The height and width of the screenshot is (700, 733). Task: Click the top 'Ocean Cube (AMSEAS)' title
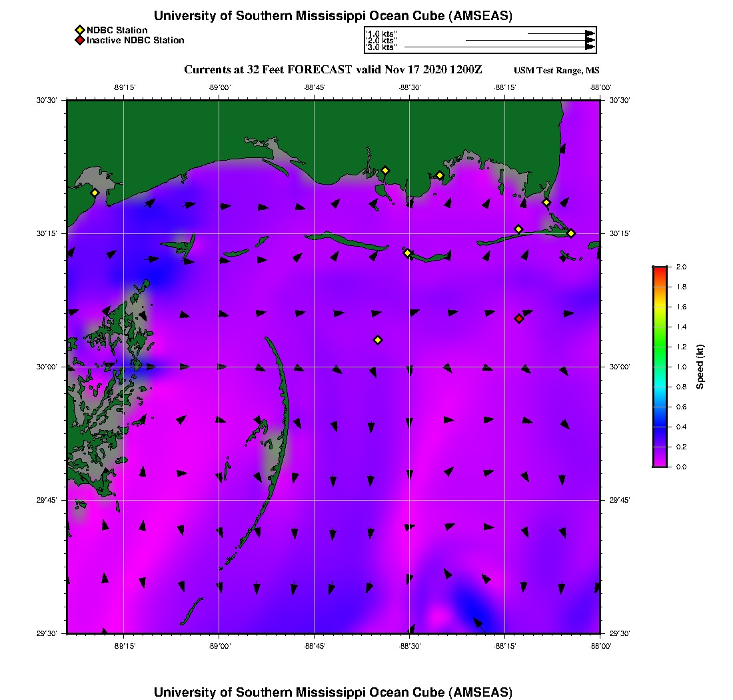pyautogui.click(x=333, y=16)
